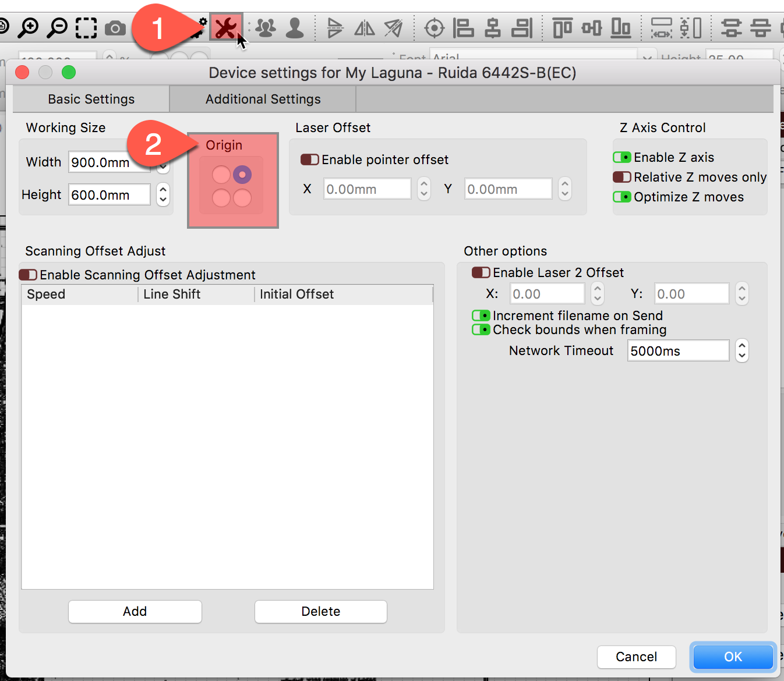Click the Network Timeout 5000ms field

(x=679, y=350)
